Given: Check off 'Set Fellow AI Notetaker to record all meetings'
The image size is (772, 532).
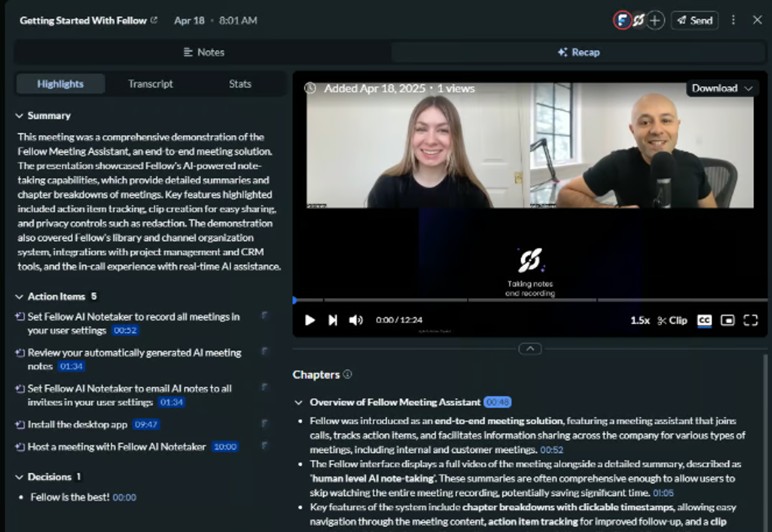Looking at the screenshot, I should pos(19,316).
